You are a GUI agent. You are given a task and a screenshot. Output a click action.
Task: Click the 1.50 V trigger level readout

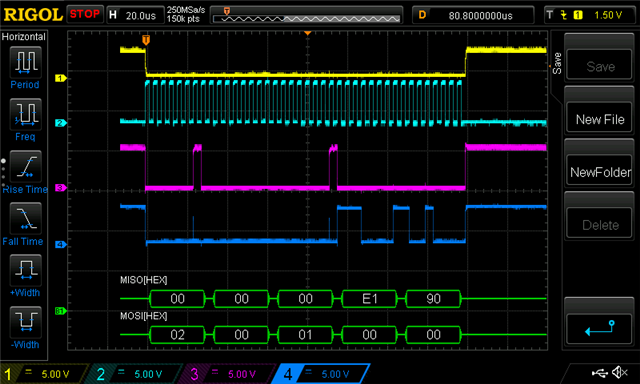[608, 15]
